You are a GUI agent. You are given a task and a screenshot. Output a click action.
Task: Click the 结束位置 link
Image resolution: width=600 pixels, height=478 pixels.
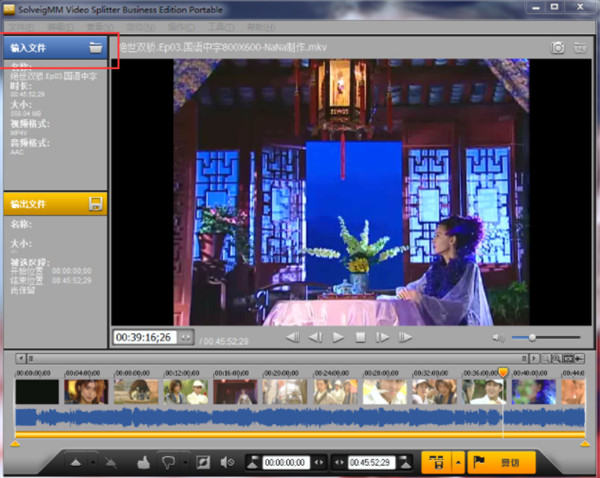point(27,281)
